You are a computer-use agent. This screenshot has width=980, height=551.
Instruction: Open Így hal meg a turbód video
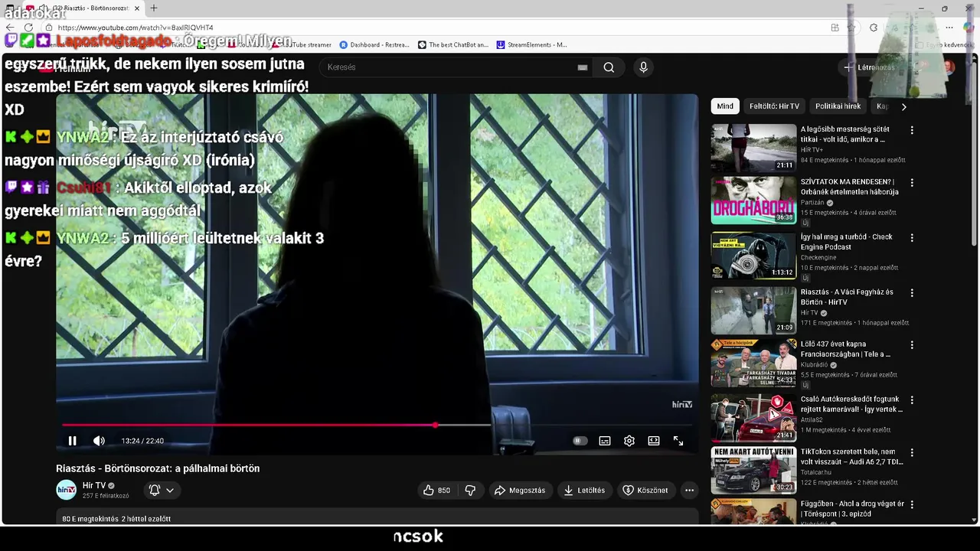(x=846, y=242)
